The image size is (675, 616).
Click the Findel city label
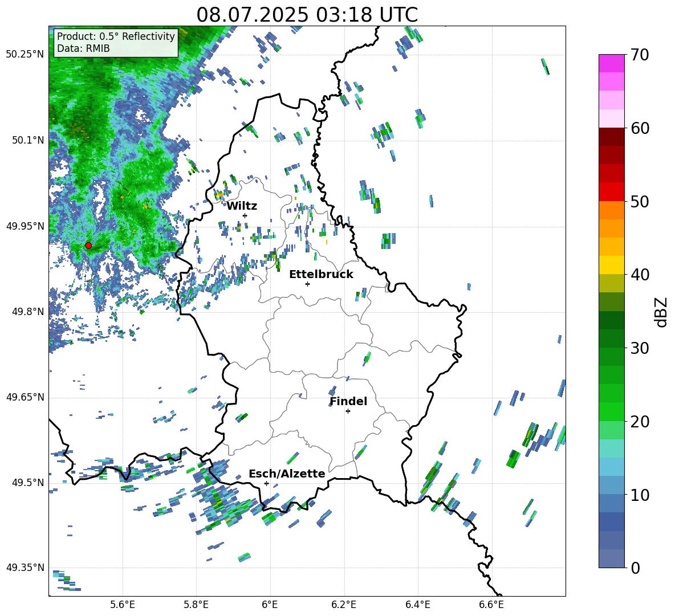point(348,401)
